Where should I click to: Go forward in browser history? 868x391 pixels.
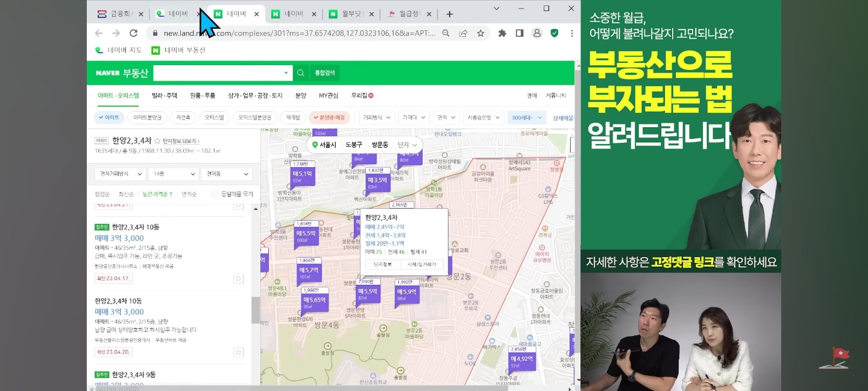tap(116, 33)
